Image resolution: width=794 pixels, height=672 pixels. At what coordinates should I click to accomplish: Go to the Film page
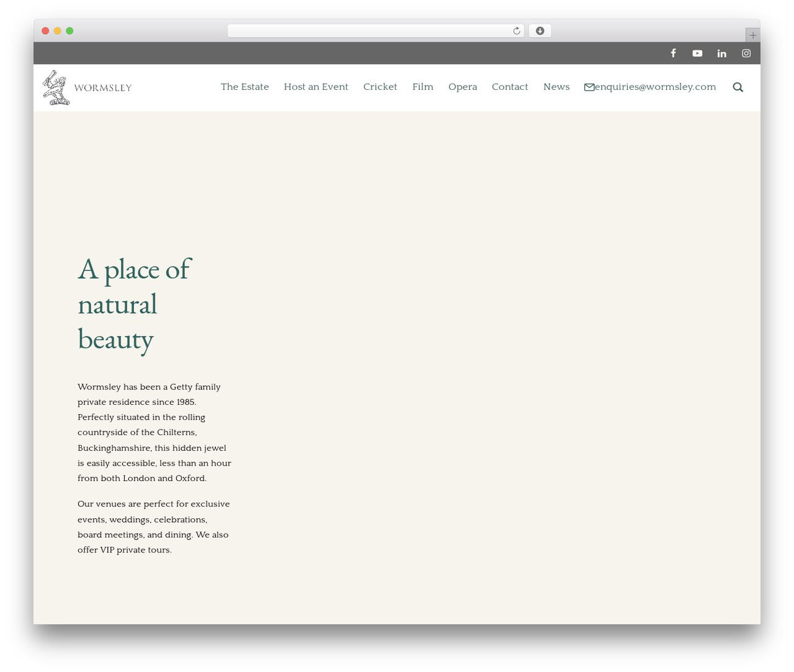click(x=423, y=87)
